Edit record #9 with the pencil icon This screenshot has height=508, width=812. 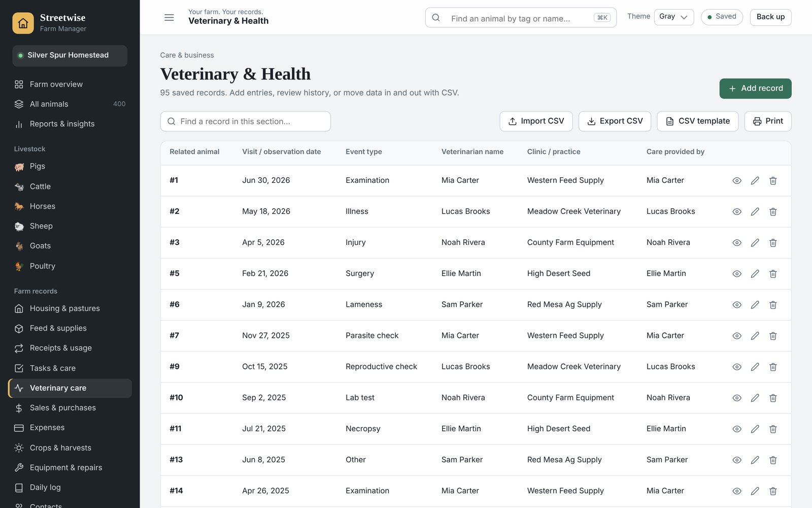tap(755, 366)
